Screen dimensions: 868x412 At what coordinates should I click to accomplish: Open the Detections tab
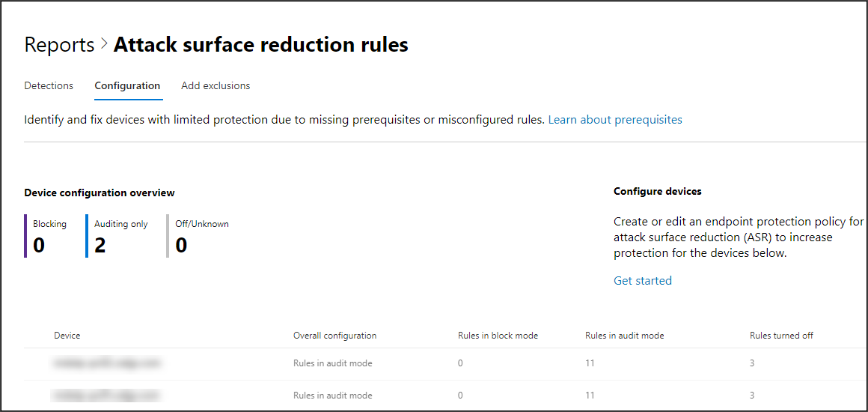[x=49, y=86]
